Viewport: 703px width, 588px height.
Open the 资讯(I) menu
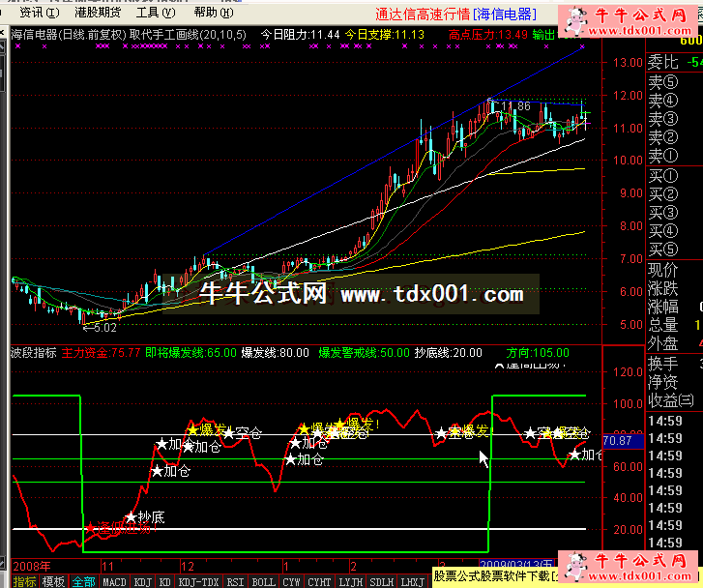click(x=39, y=13)
